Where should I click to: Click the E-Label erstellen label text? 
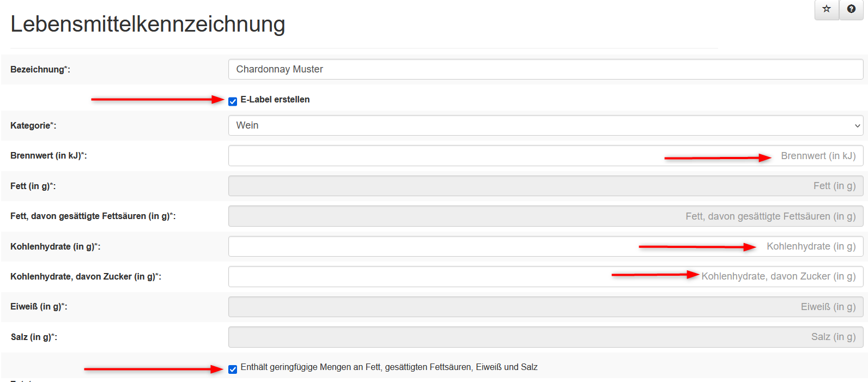[x=275, y=99]
